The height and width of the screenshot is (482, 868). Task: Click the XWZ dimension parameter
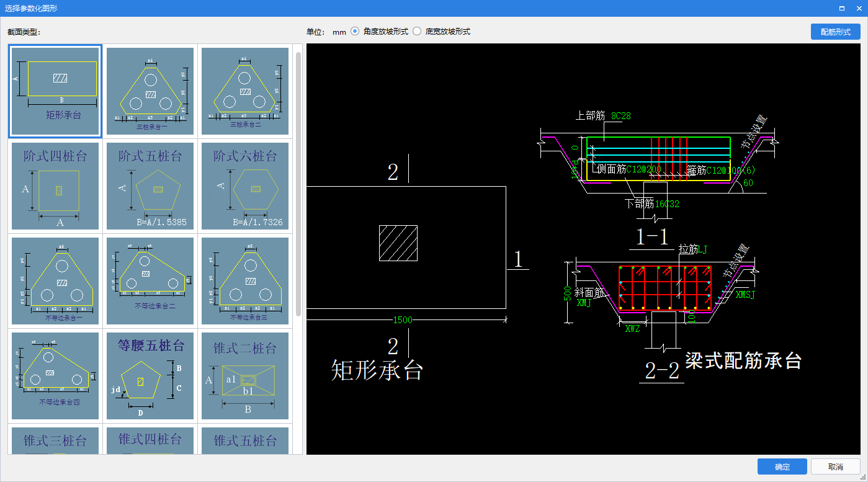(632, 329)
